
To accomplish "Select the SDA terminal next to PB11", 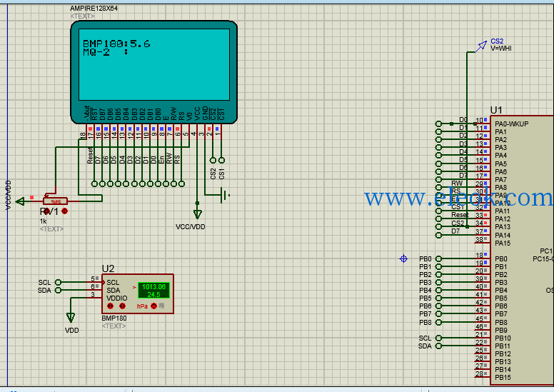I will pyautogui.click(x=438, y=346).
